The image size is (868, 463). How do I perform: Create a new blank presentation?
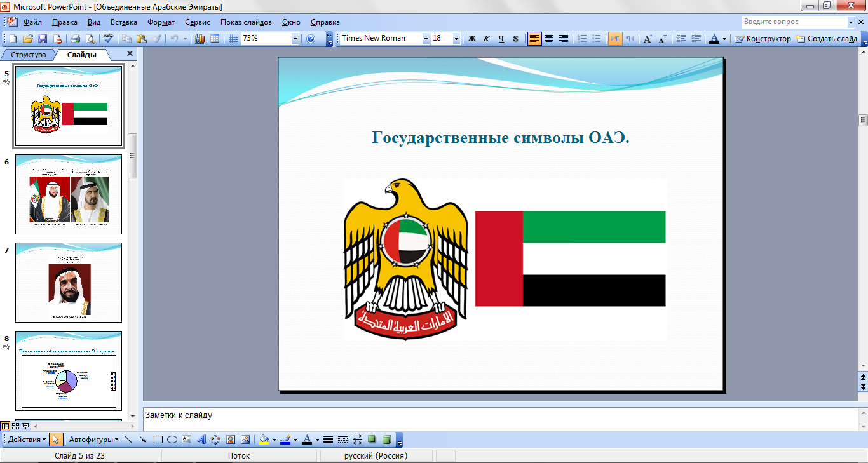click(13, 39)
